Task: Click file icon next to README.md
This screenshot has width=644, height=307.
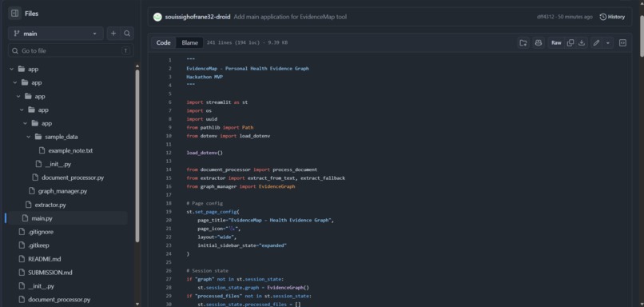Action: [22, 259]
